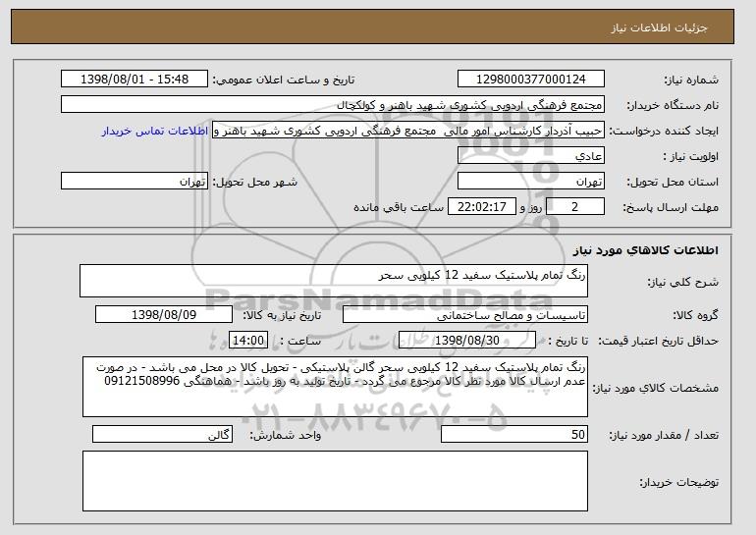756x535 pixels.
Task: Click the remaining days field showing 2
Action: point(574,207)
